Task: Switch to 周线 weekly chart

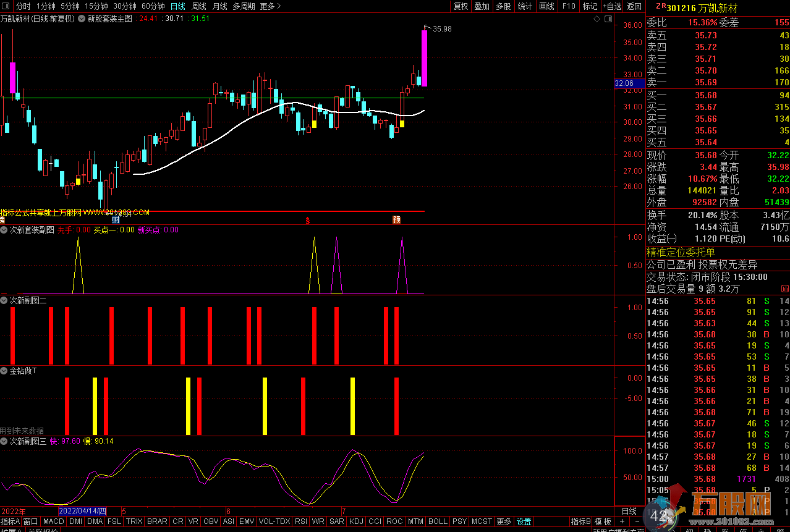Action: pyautogui.click(x=199, y=6)
